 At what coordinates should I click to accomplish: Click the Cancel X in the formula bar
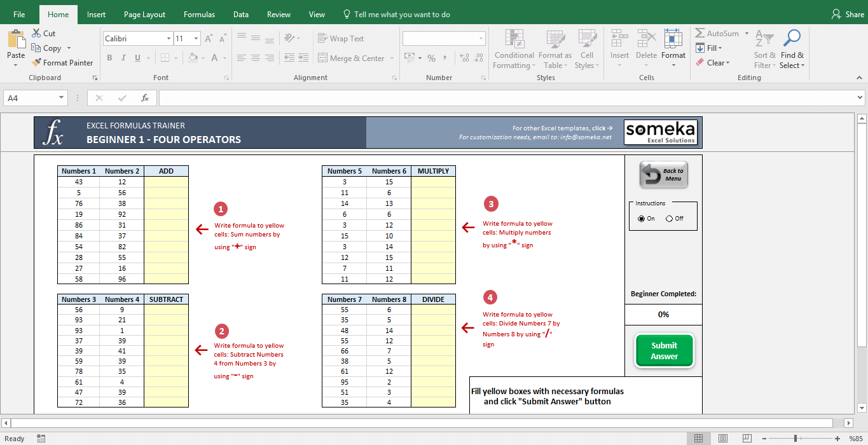[99, 98]
